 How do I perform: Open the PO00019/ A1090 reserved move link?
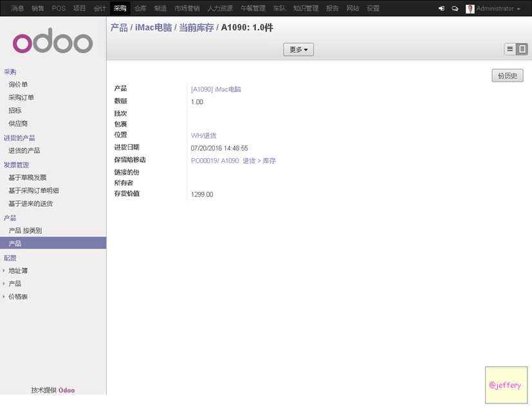pyautogui.click(x=233, y=161)
